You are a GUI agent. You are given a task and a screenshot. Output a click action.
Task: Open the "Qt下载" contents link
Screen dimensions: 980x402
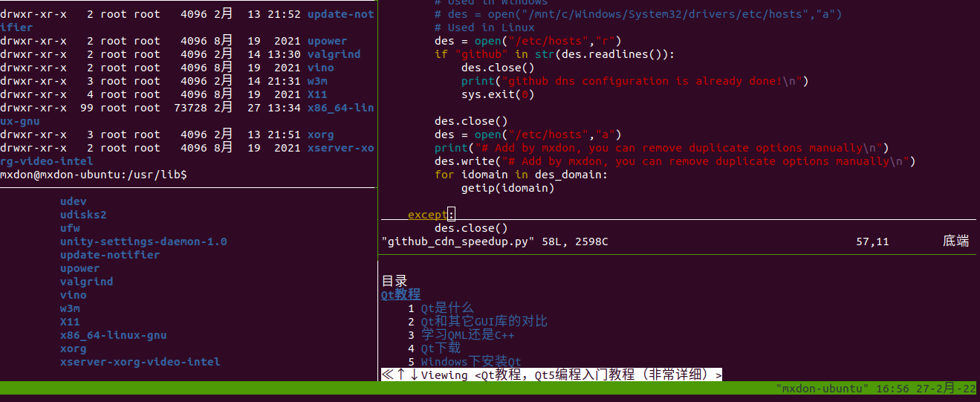[x=441, y=348]
